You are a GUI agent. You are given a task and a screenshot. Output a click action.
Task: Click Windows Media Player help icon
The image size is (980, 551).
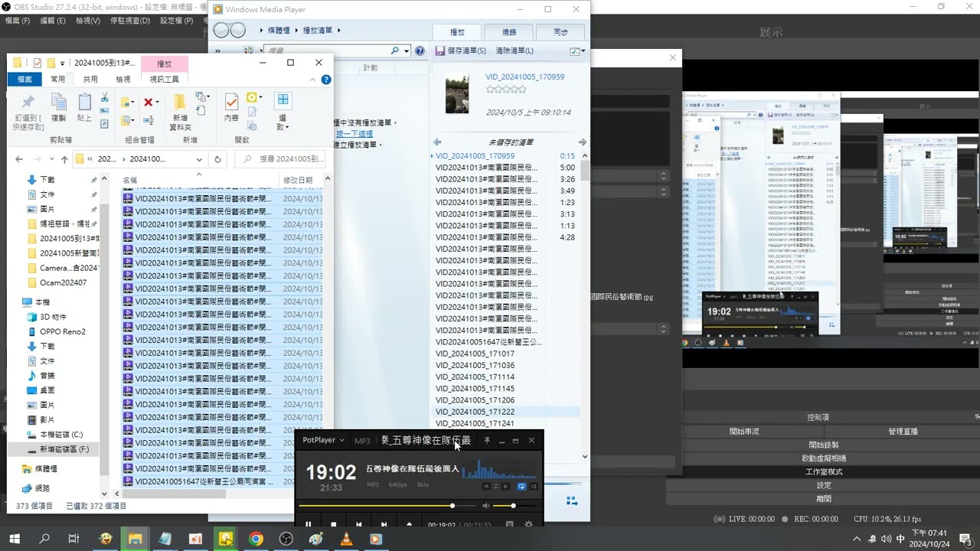420,51
